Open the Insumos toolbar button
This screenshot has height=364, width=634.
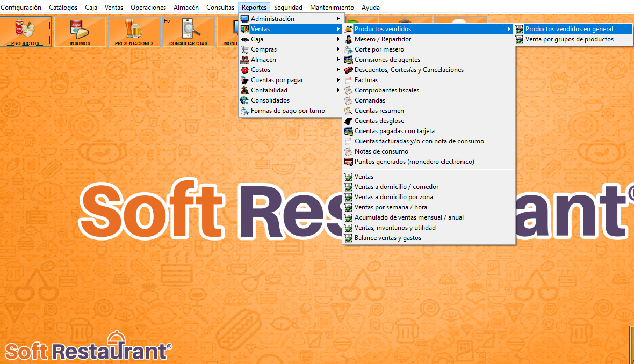(x=80, y=32)
